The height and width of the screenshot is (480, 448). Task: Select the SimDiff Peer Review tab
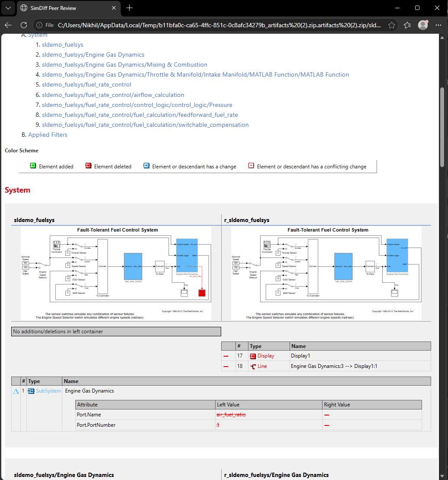pyautogui.click(x=68, y=8)
